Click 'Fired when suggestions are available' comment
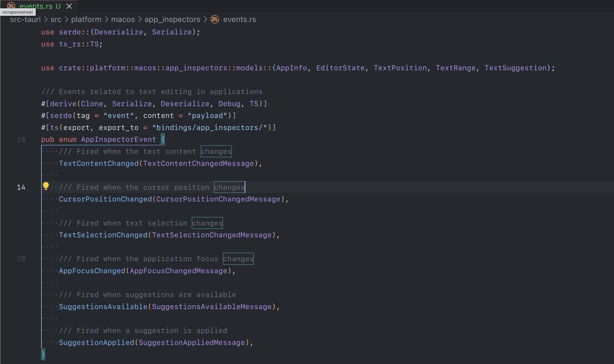Screen dimensions: 614x364 pos(147,294)
